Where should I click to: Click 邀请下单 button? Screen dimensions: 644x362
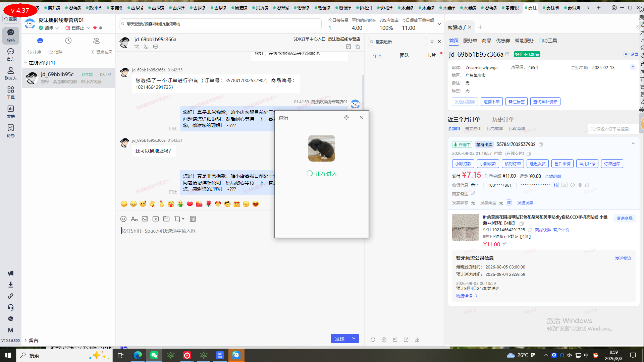click(x=492, y=102)
